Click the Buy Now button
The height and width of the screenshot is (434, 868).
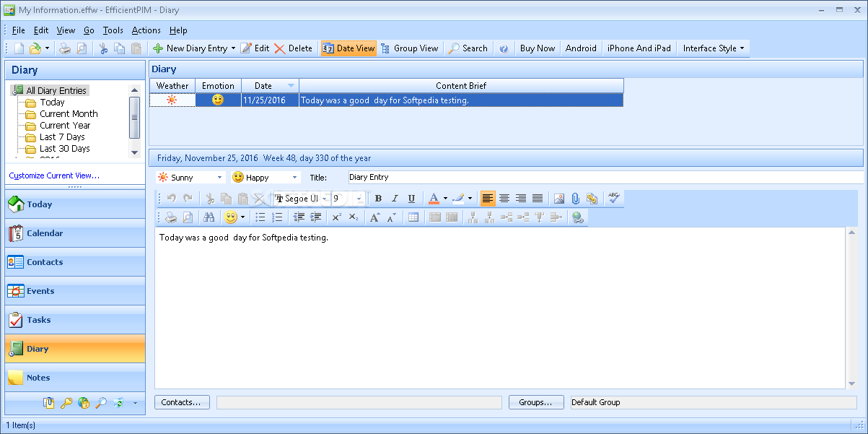[538, 48]
